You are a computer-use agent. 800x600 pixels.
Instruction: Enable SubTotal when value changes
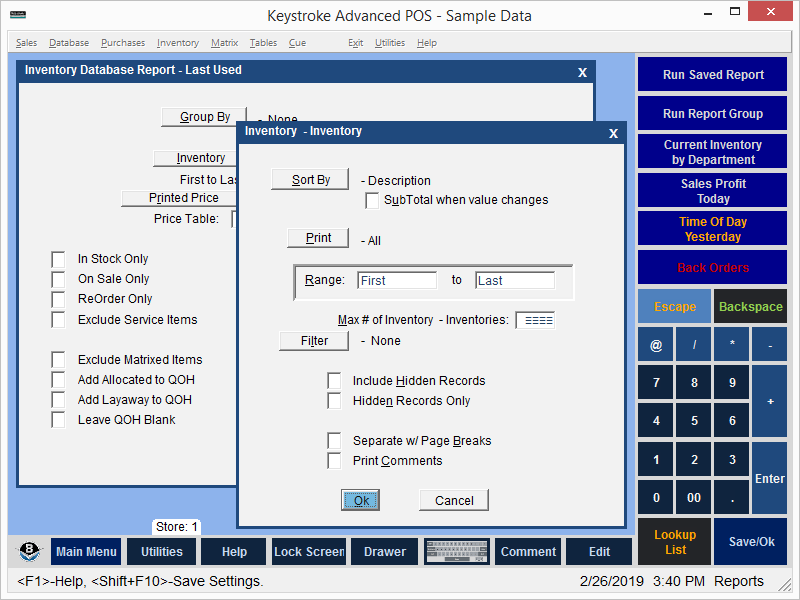click(x=373, y=200)
